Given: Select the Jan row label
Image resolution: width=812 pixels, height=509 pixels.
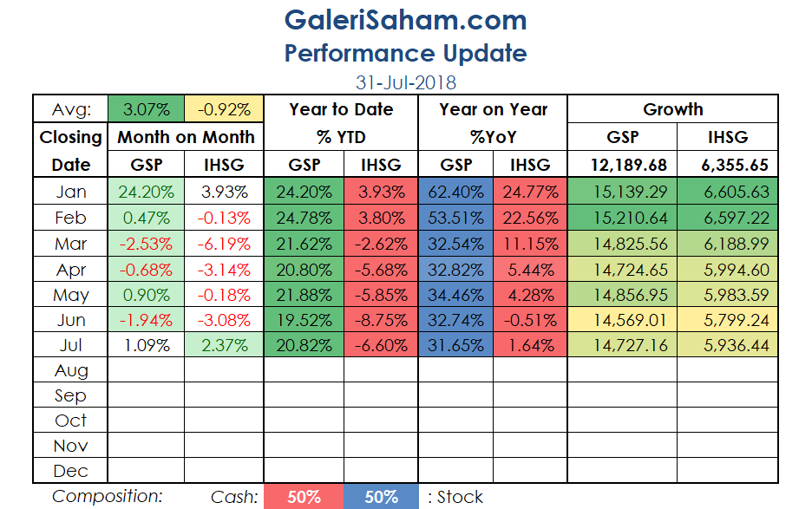Looking at the screenshot, I should (70, 190).
